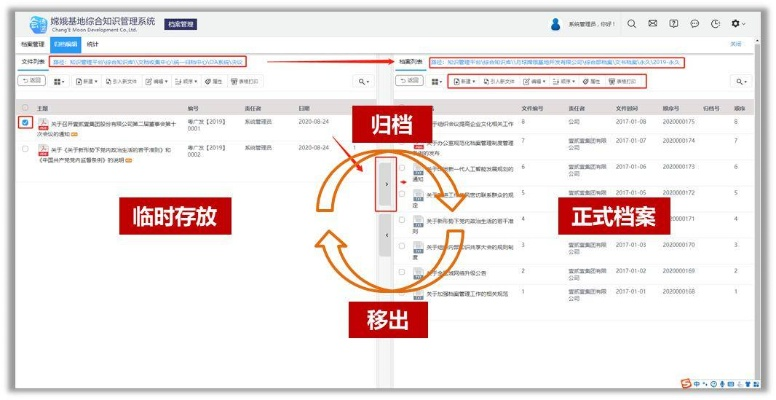Screen dimensions: 776x400
Task: Click the blue user avatar icon
Action: click(556, 24)
